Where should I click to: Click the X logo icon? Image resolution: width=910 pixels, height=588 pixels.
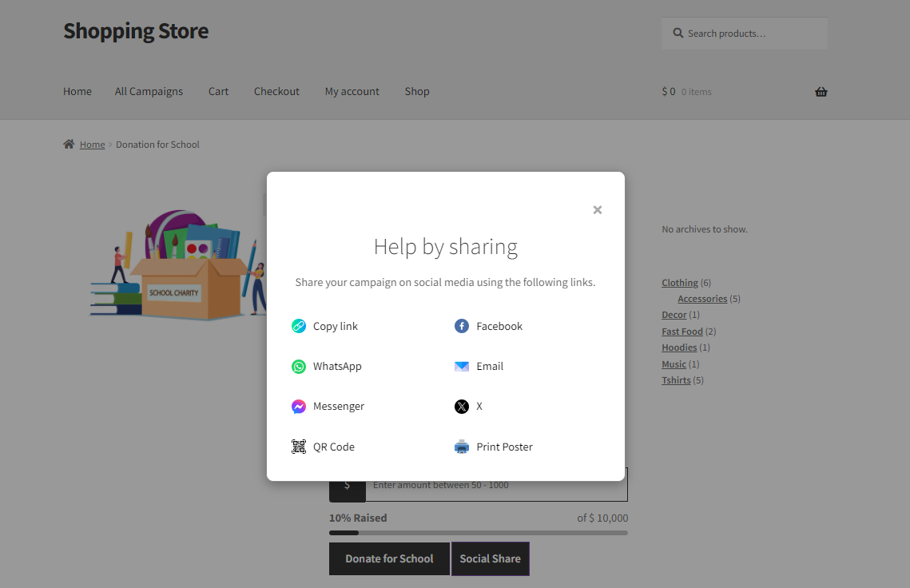pos(461,407)
